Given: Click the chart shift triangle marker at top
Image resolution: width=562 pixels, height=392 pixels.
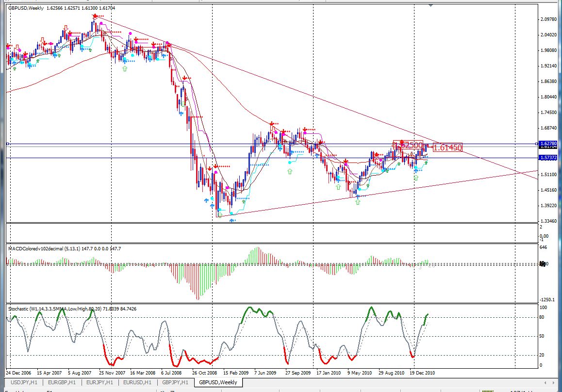Looking at the screenshot, I should 430,5.
